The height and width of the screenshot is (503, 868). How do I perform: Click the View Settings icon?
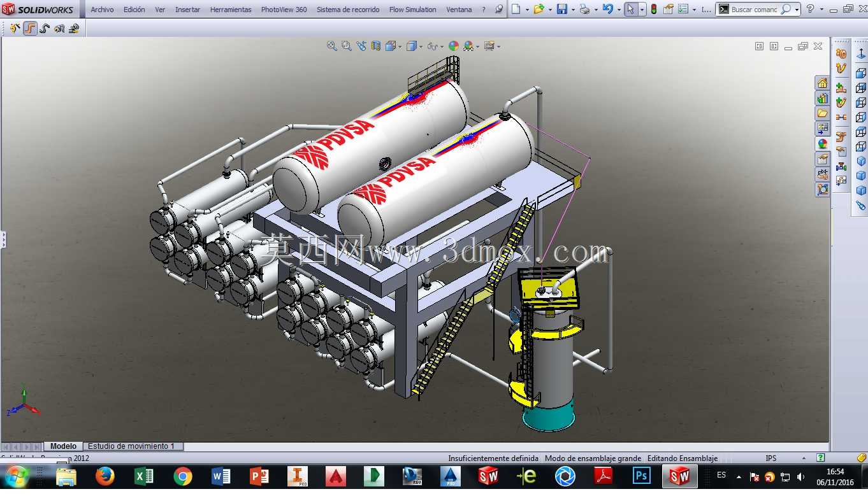[x=489, y=46]
